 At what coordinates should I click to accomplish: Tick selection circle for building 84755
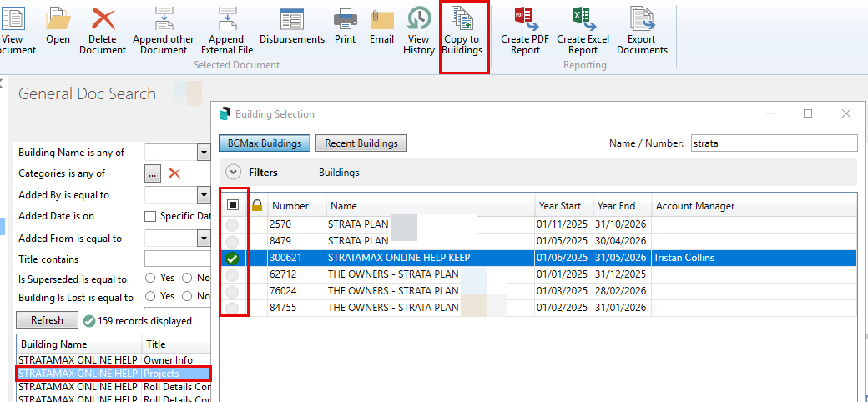tap(233, 308)
